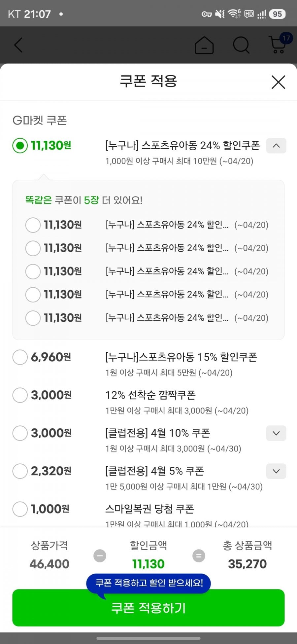Close the coupon apply sheet

[278, 82]
